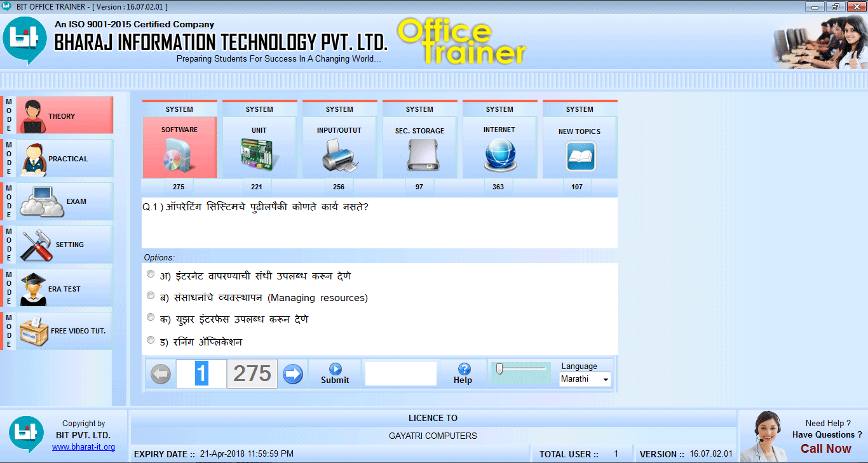Switch to the System Software tab header

point(179,109)
